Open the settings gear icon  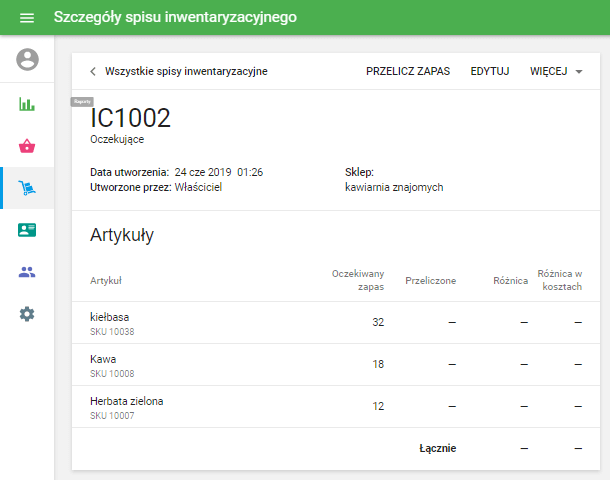[x=27, y=314]
